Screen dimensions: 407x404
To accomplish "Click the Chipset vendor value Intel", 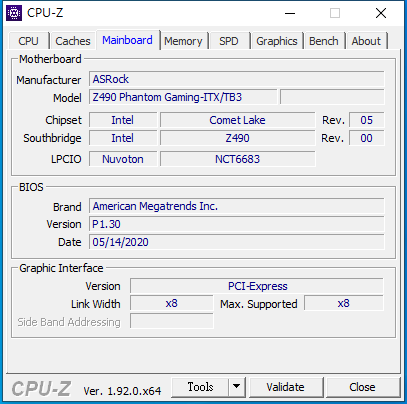I will [123, 120].
